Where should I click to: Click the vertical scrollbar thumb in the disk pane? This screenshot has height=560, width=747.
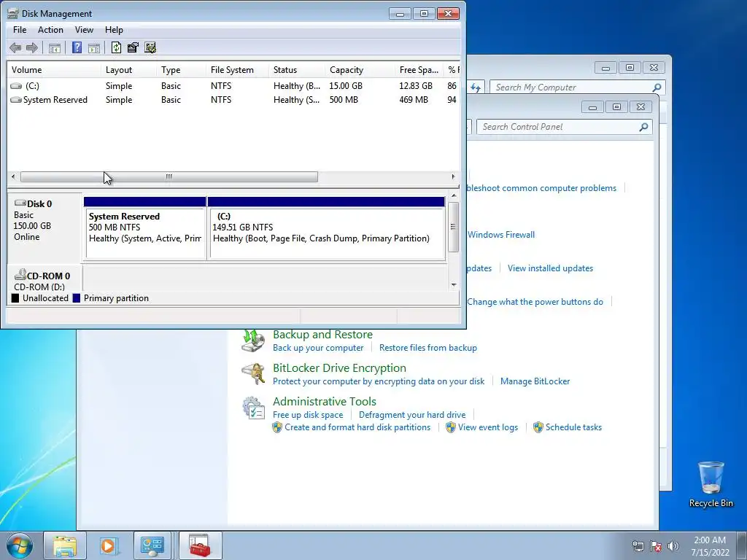[x=454, y=227]
